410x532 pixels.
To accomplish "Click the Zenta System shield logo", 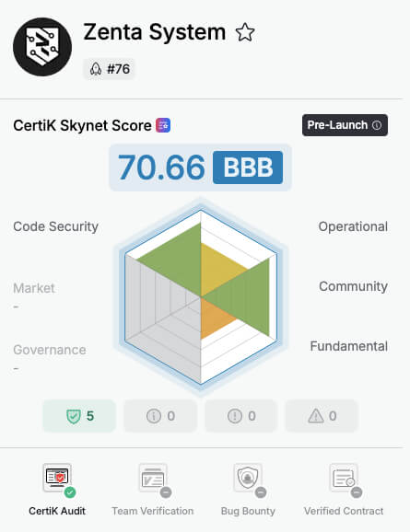I will [42, 47].
